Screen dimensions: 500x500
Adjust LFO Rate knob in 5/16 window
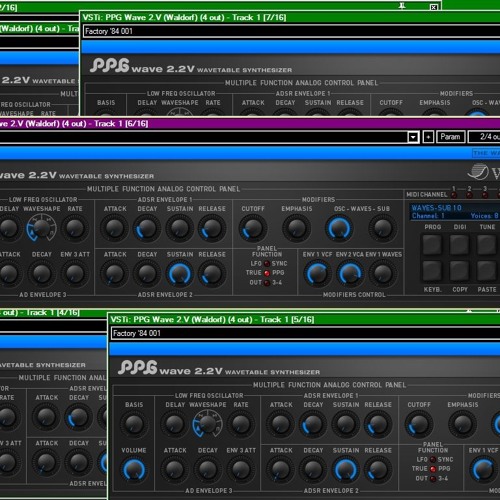(x=241, y=424)
